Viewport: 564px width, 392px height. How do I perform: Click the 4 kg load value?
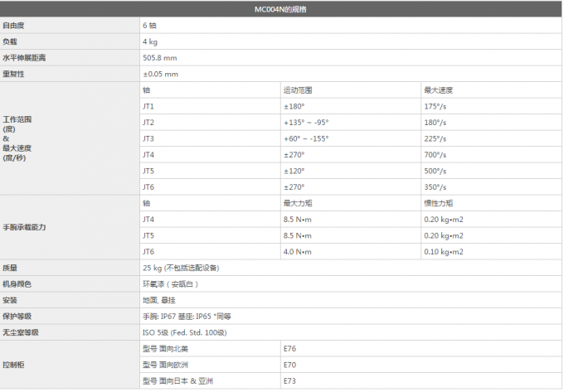tap(150, 41)
